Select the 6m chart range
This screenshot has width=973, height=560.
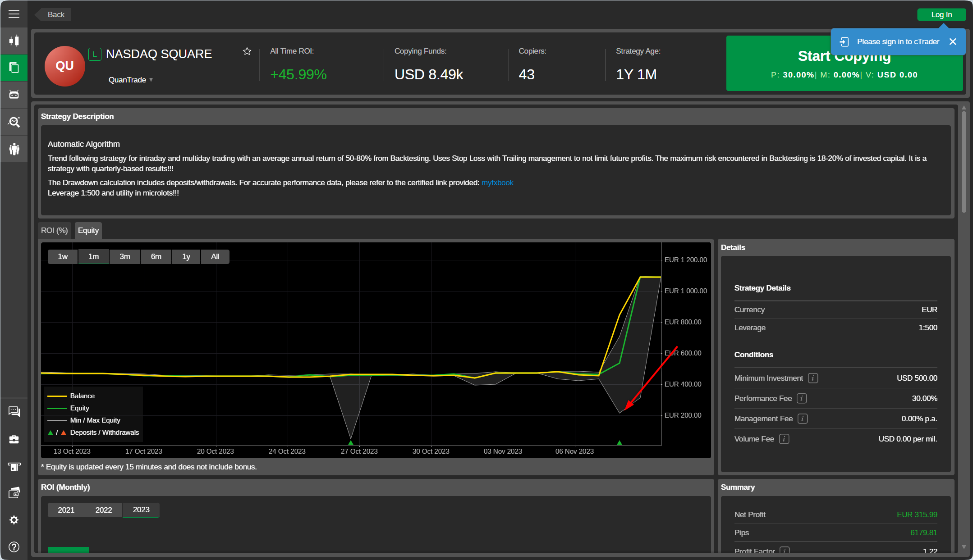[156, 256]
